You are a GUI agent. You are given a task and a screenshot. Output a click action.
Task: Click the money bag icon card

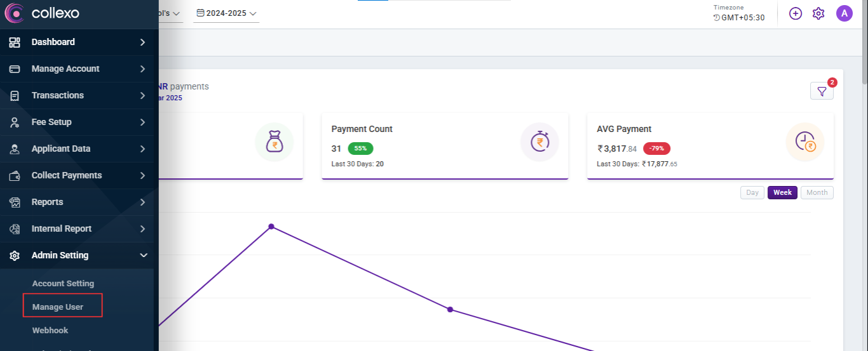click(274, 142)
